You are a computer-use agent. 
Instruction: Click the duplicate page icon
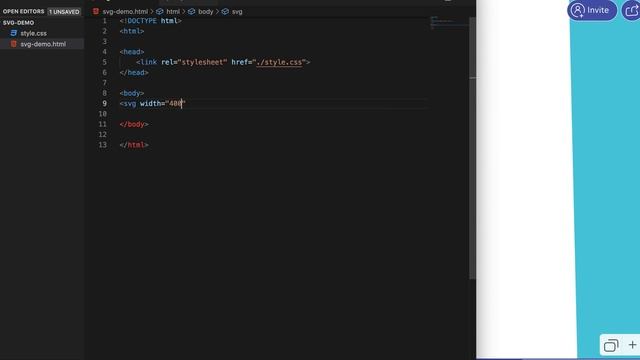click(611, 345)
